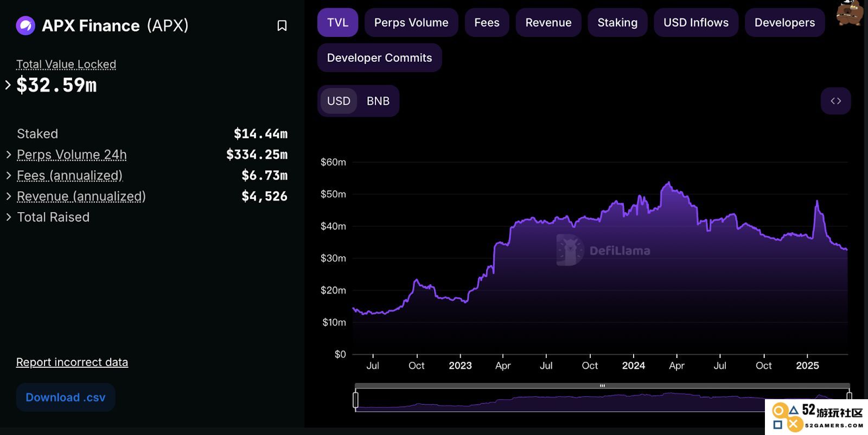Toggle the USD Inflows chart metric
The image size is (868, 435).
(x=696, y=23)
